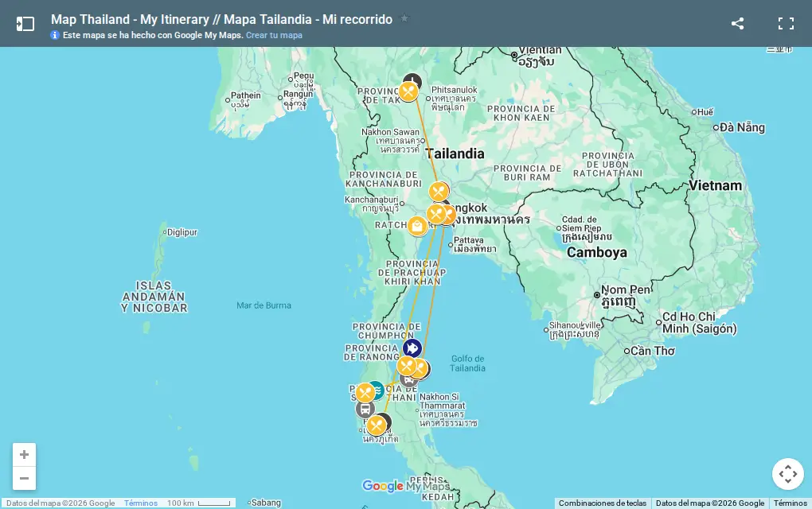Click the 'Sabang' town label
Image resolution: width=812 pixels, height=509 pixels.
coord(266,503)
